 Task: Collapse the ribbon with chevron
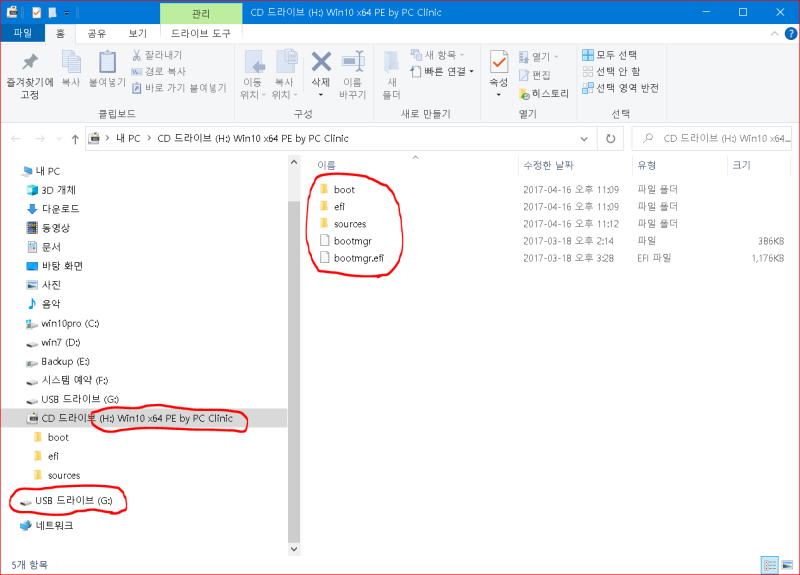point(774,34)
